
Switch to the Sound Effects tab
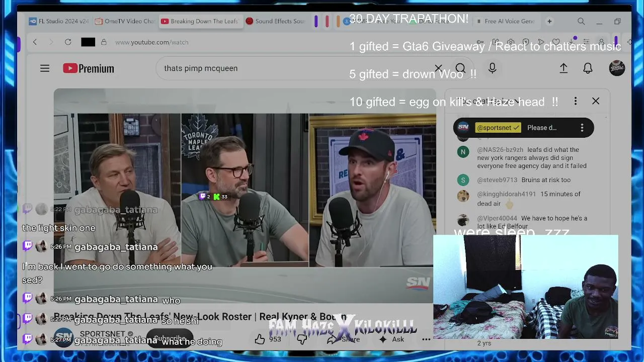tap(276, 22)
